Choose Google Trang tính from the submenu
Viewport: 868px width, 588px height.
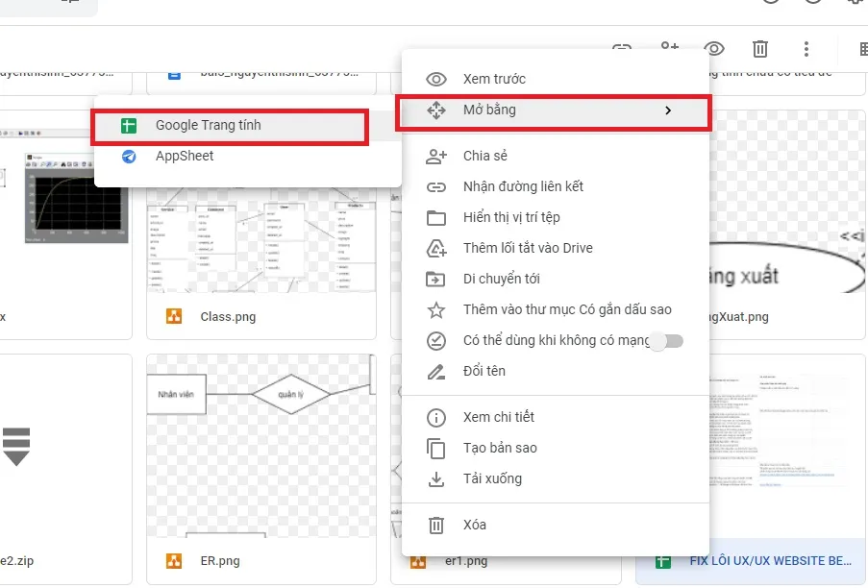208,125
